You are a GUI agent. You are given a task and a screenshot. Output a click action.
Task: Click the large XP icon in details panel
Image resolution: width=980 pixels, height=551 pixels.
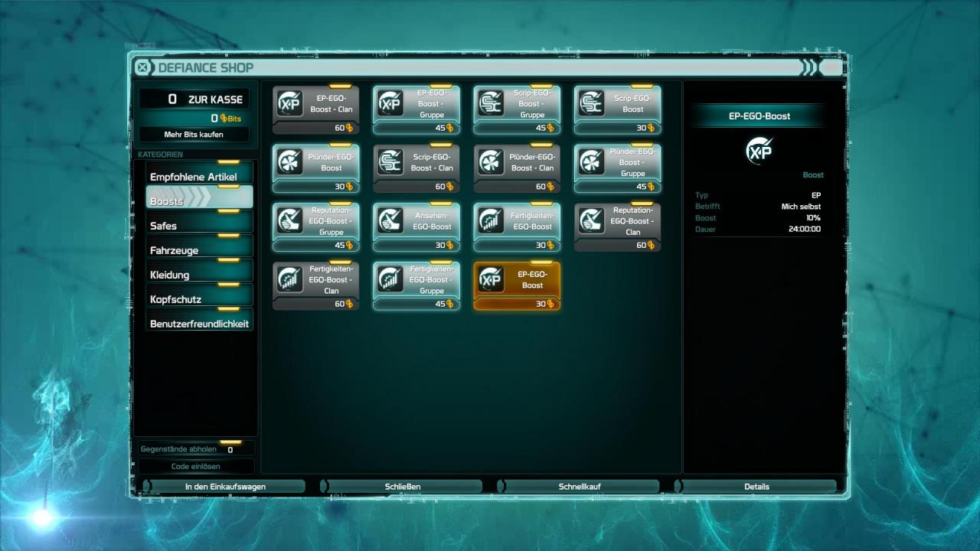coord(759,151)
